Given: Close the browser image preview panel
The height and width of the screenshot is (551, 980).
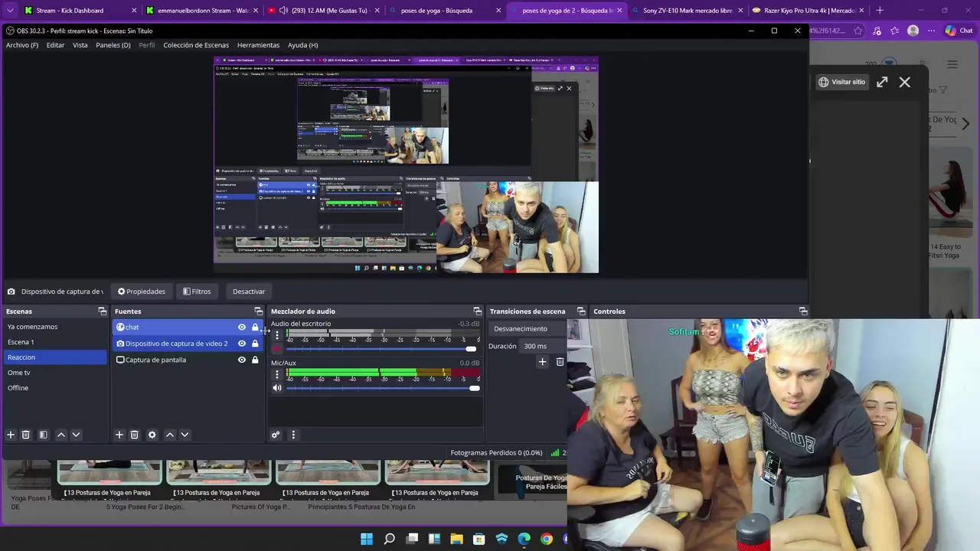Looking at the screenshot, I should tap(905, 82).
